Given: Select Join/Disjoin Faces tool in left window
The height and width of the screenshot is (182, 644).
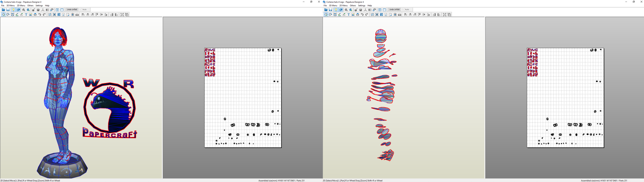Looking at the screenshot, I should [x=12, y=14].
